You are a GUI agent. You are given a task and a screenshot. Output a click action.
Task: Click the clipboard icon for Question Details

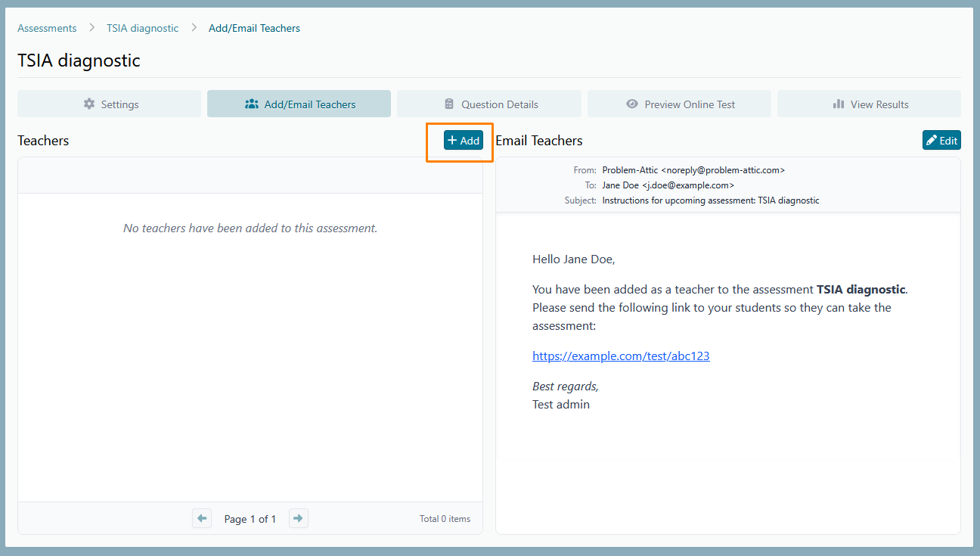449,104
